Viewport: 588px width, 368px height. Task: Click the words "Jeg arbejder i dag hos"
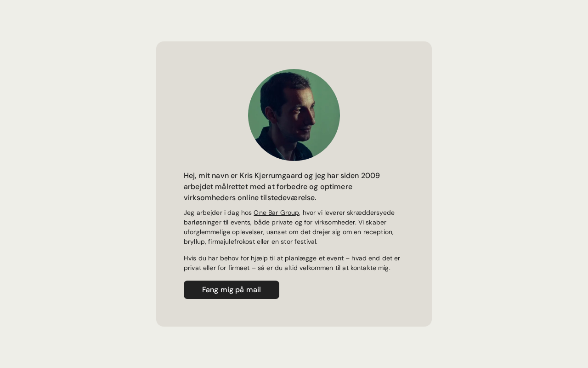click(218, 213)
